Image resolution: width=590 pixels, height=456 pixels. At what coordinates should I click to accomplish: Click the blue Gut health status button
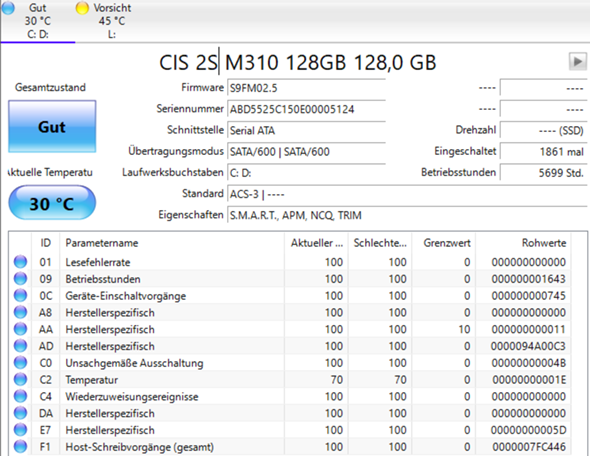52,126
